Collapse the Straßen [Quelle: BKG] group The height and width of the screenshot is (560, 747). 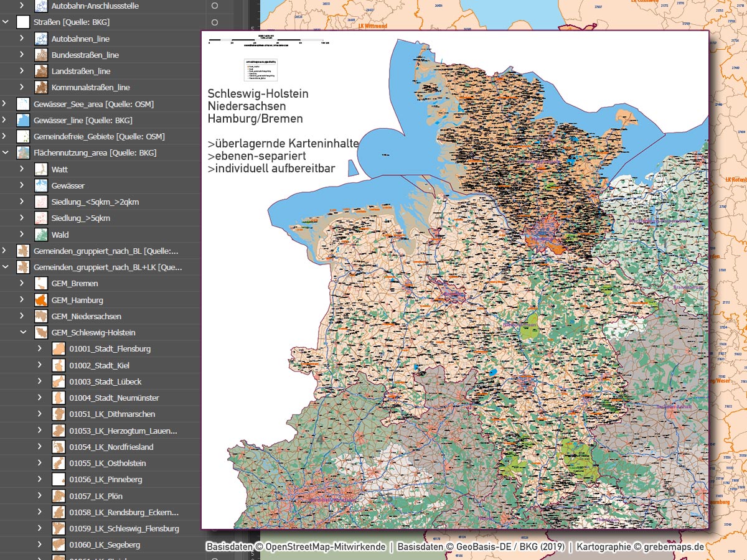(x=5, y=22)
